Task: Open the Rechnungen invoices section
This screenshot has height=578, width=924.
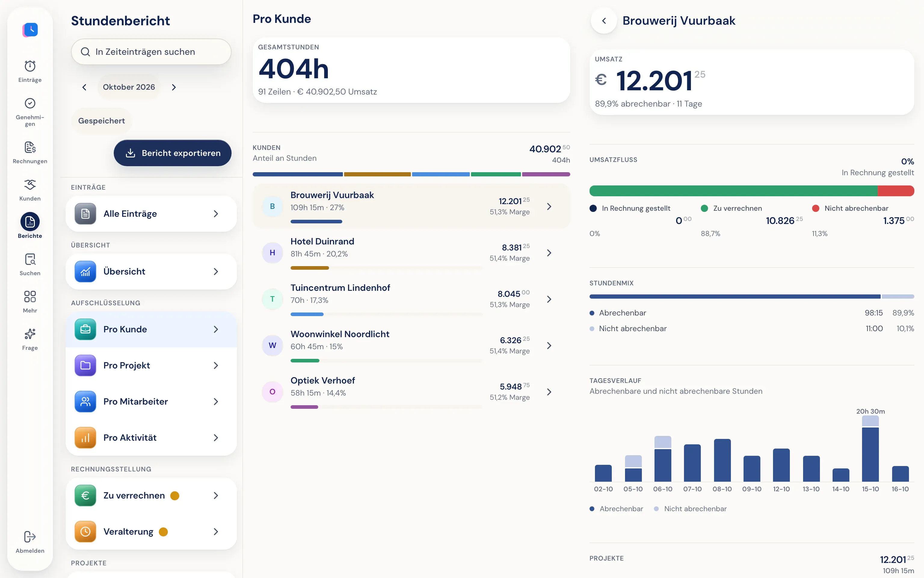Action: tap(30, 153)
